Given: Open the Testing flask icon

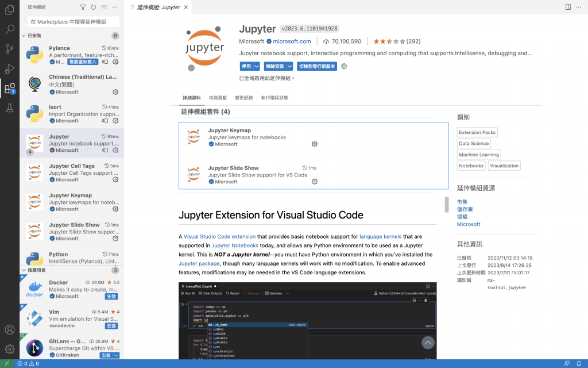Looking at the screenshot, I should 10,108.
